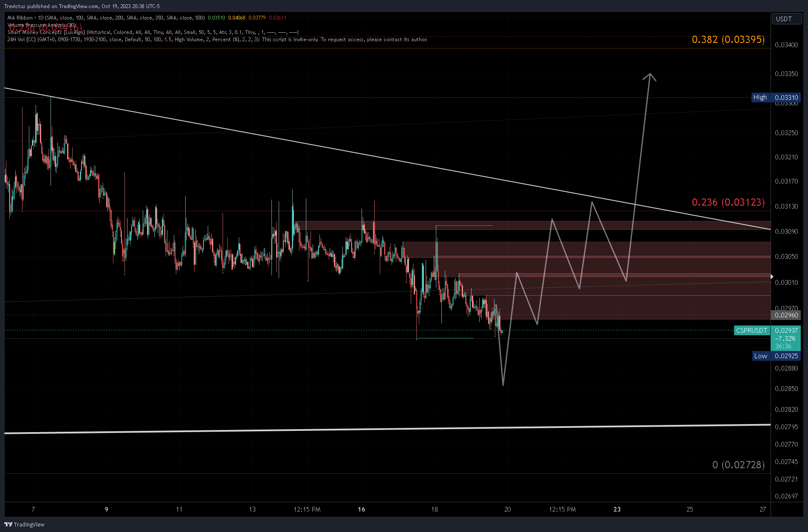The height and width of the screenshot is (532, 808).
Task: Click date 7 on the time axis
Action: click(33, 509)
